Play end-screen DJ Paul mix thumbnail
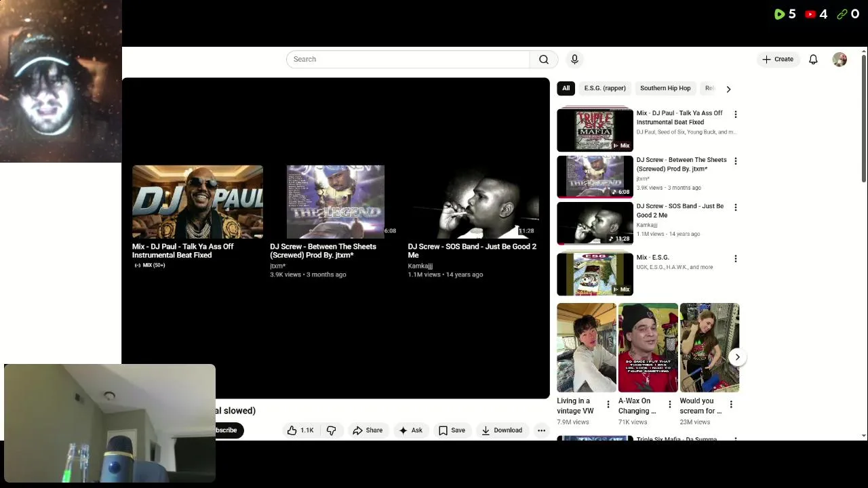The image size is (868, 488). 197,202
